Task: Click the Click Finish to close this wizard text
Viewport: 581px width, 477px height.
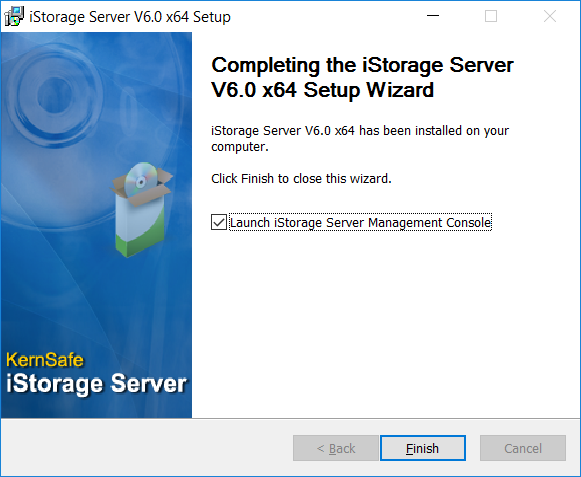Action: pyautogui.click(x=301, y=179)
